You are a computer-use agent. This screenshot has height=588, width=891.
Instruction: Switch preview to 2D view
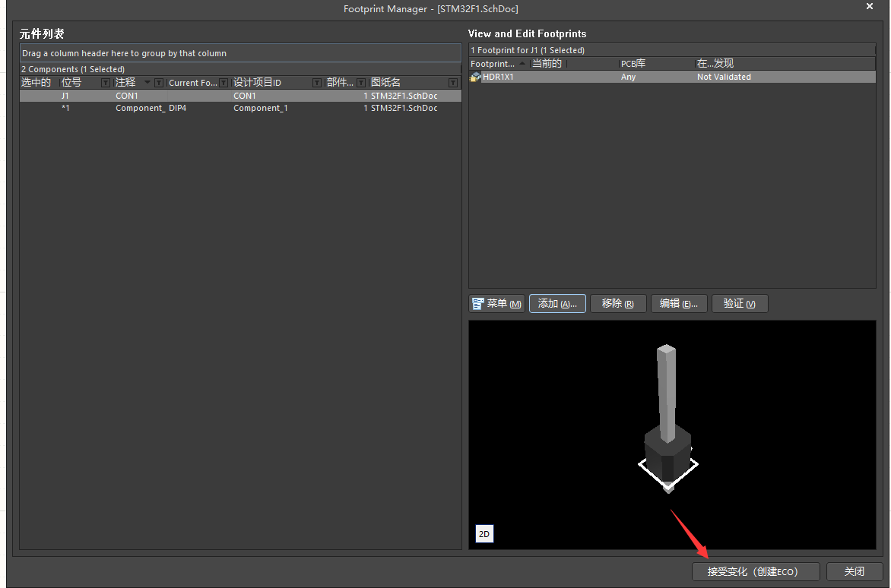[x=484, y=533]
